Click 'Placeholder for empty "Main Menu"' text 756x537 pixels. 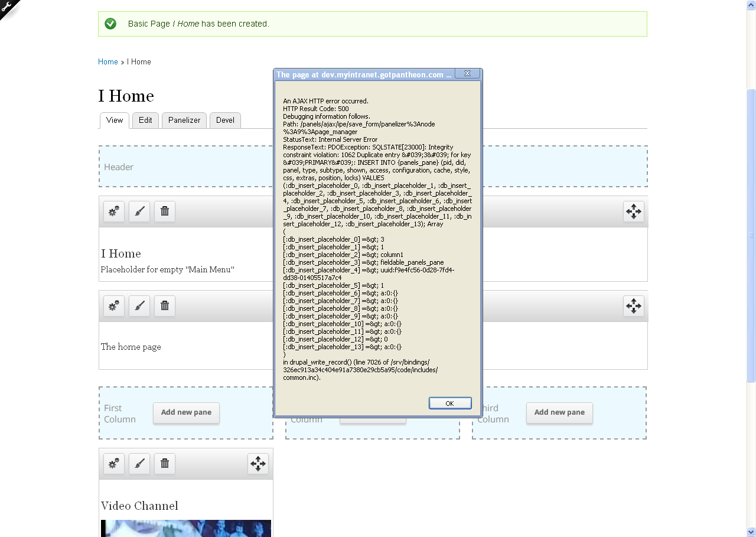tap(168, 269)
